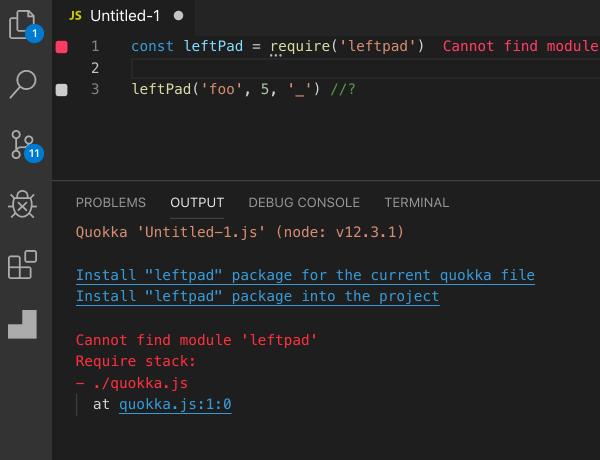Open Source Control branch icon

(23, 145)
